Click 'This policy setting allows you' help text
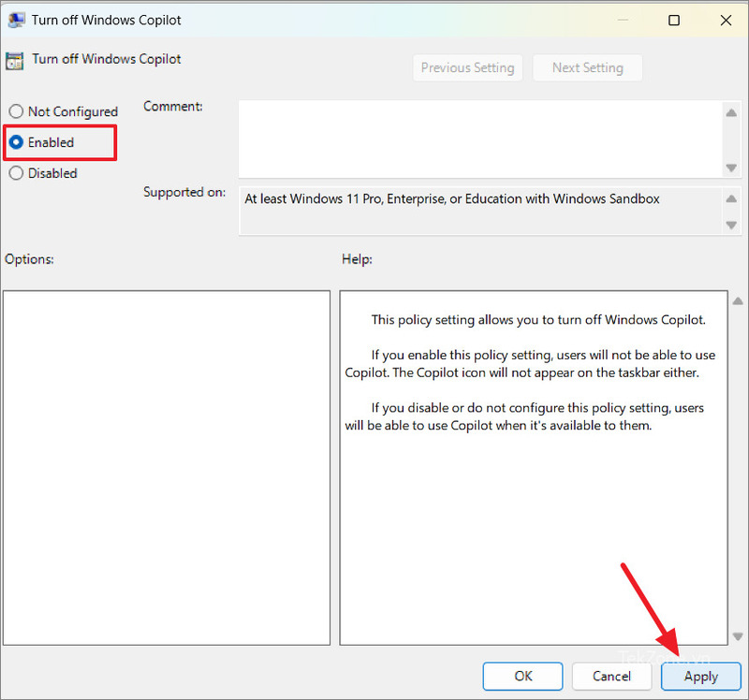This screenshot has height=700, width=749. tap(538, 319)
